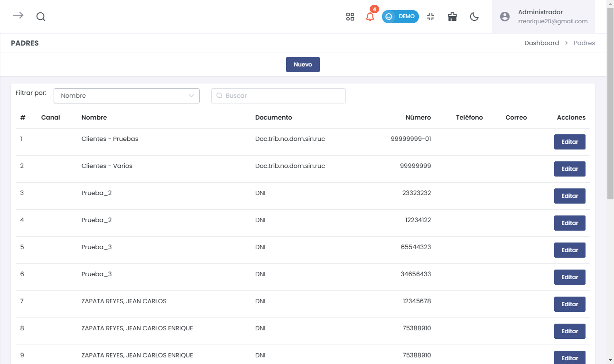
Task: Edit the Clientes - Pruebas row
Action: coord(569,142)
